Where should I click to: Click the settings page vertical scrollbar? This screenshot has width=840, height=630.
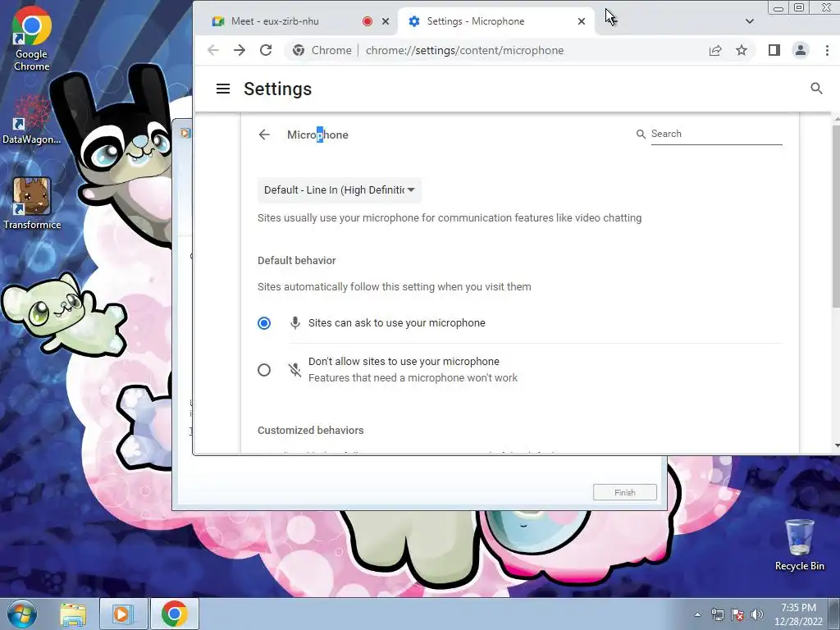tap(836, 217)
